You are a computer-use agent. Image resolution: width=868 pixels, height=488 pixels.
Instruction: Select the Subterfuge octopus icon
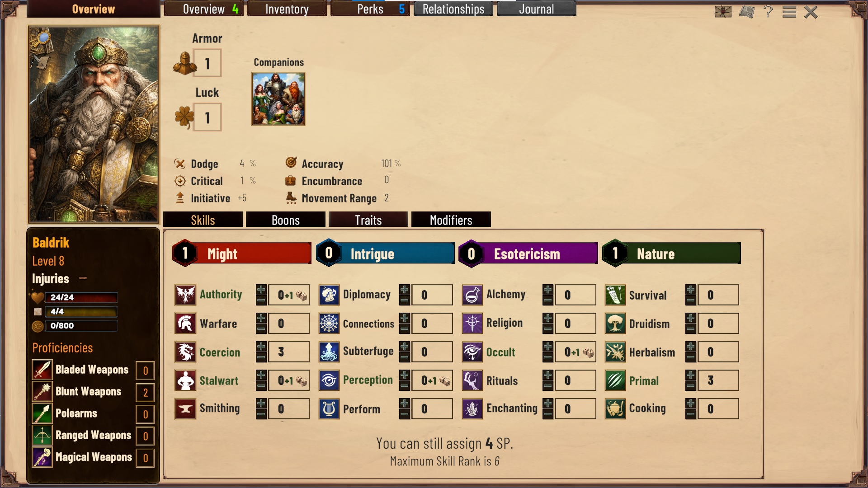click(x=329, y=352)
